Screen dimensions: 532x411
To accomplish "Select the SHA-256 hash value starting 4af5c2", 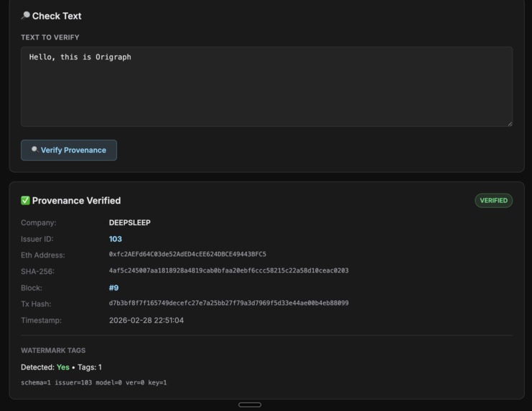I will click(x=229, y=270).
